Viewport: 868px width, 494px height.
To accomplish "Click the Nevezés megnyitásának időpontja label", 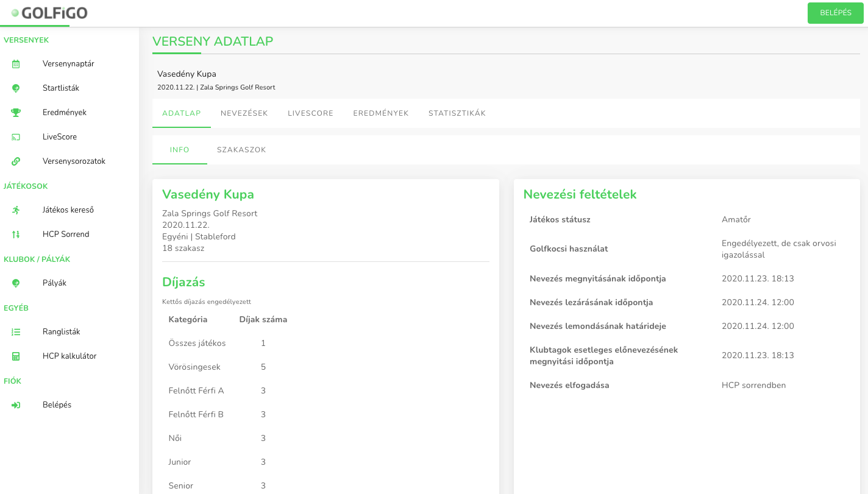I will (598, 279).
